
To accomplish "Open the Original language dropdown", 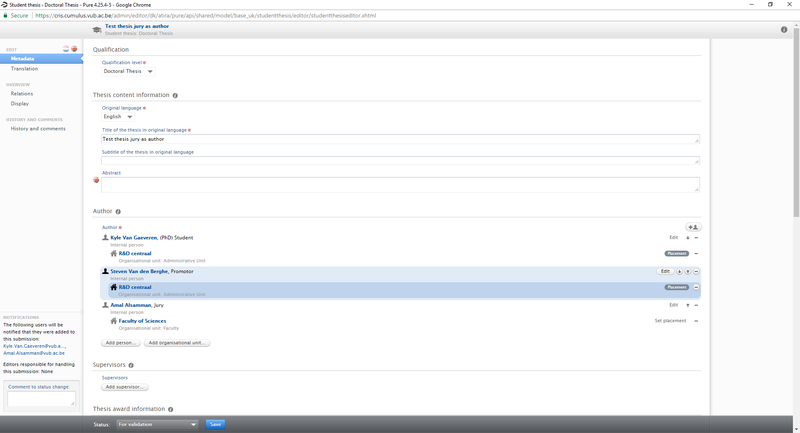I will pos(118,116).
